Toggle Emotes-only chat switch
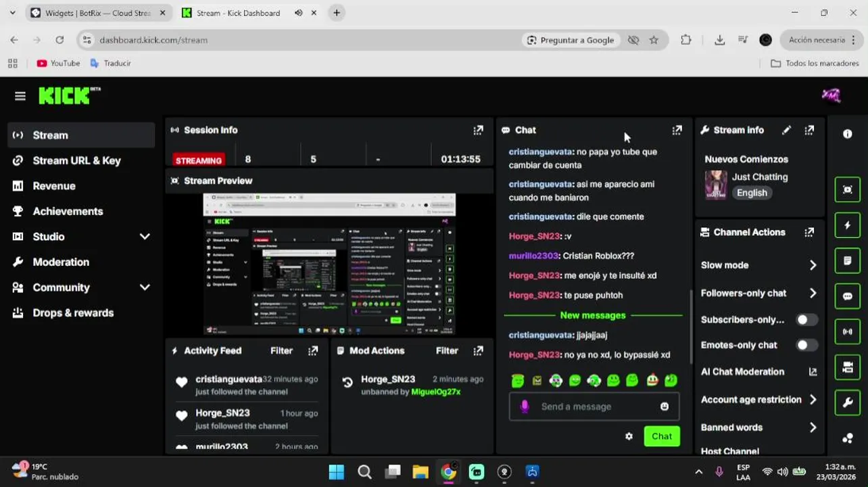868x487 pixels. (x=806, y=345)
